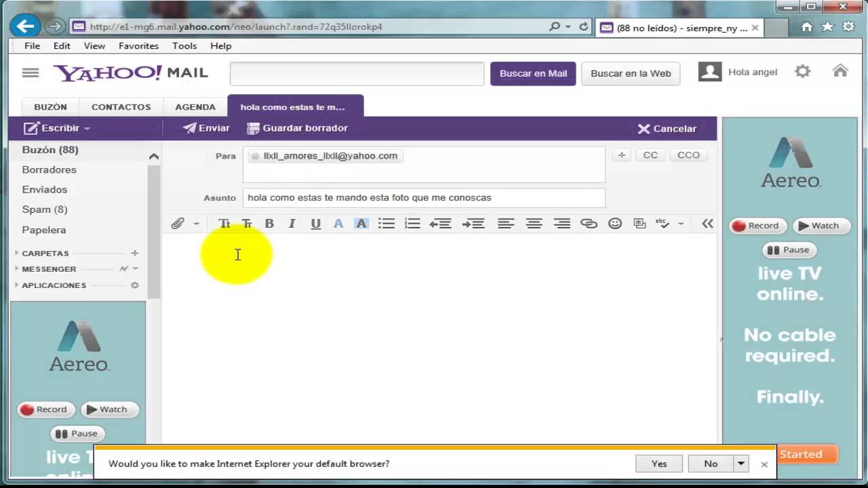Send the email with Enviar

tap(206, 128)
